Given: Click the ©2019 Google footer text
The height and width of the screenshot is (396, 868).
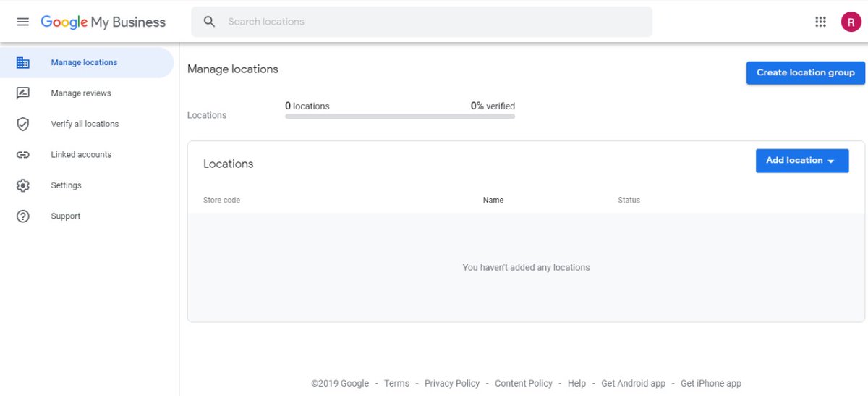Looking at the screenshot, I should point(340,384).
